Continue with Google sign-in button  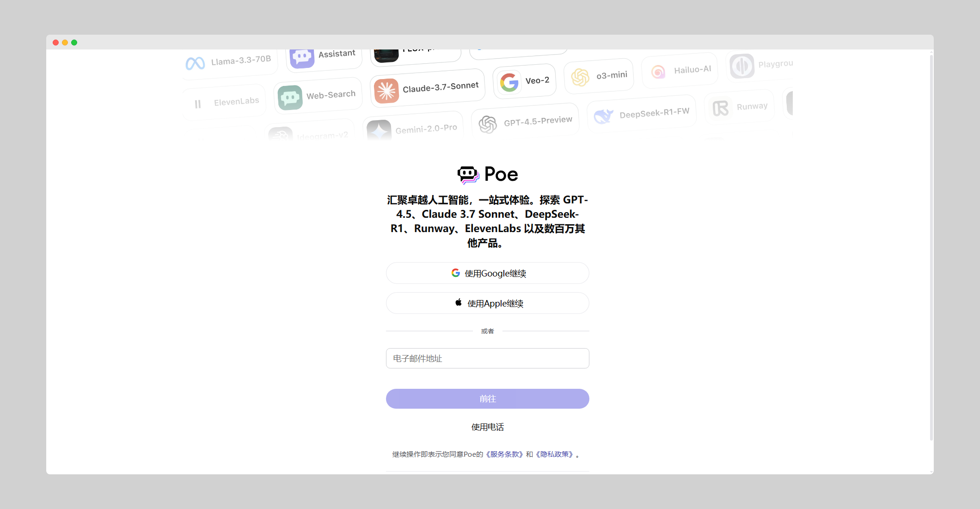(488, 273)
